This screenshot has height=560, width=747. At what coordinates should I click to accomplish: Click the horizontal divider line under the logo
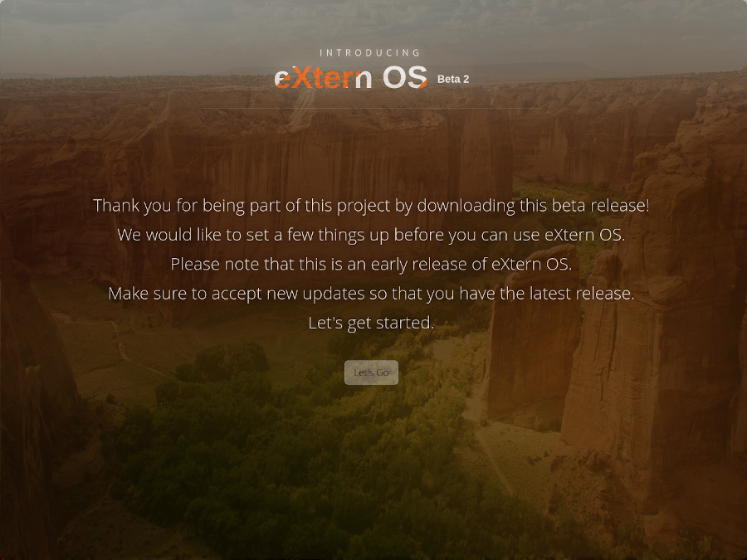tap(371, 108)
